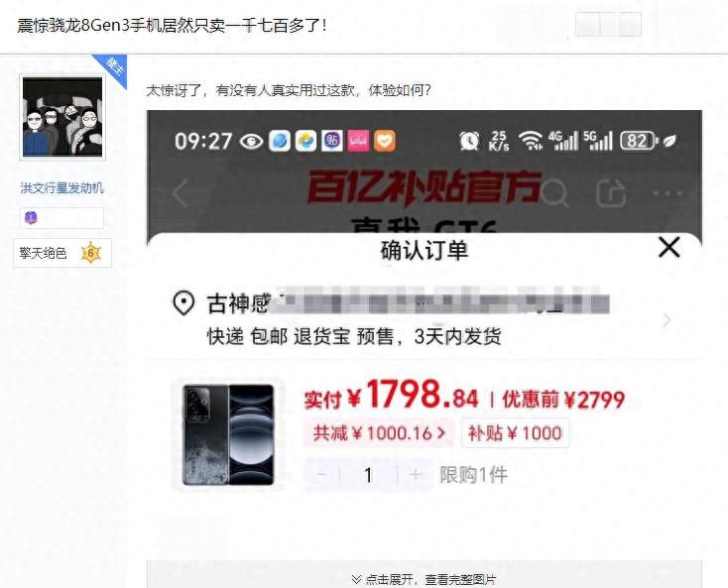Close the 确认订单 order sheet
728x588 pixels.
(x=669, y=247)
